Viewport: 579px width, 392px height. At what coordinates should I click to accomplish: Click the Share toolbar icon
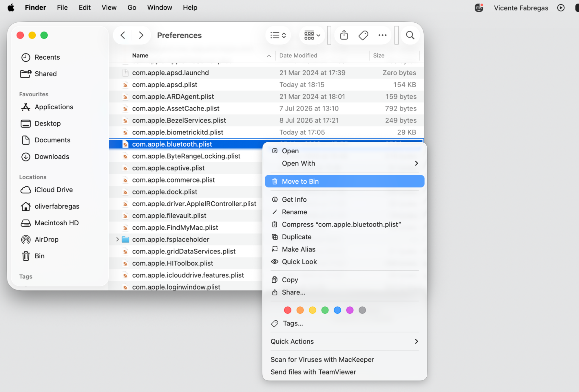(344, 35)
